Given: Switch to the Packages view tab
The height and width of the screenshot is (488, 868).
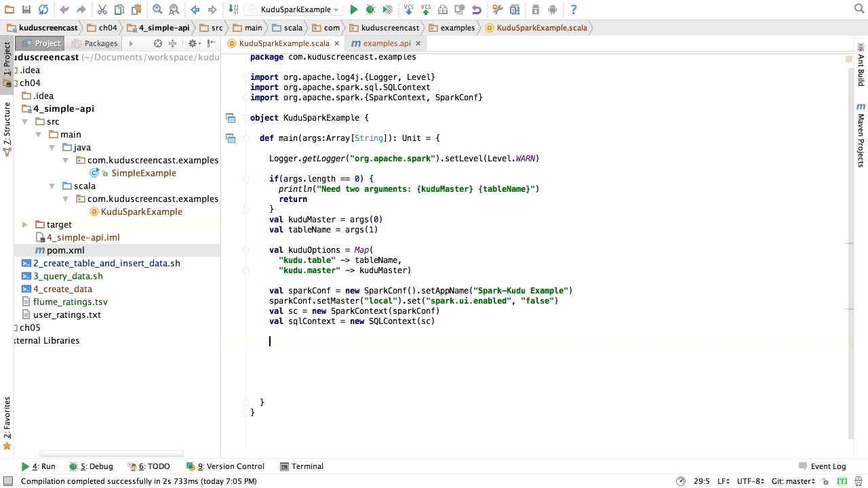Looking at the screenshot, I should point(95,43).
